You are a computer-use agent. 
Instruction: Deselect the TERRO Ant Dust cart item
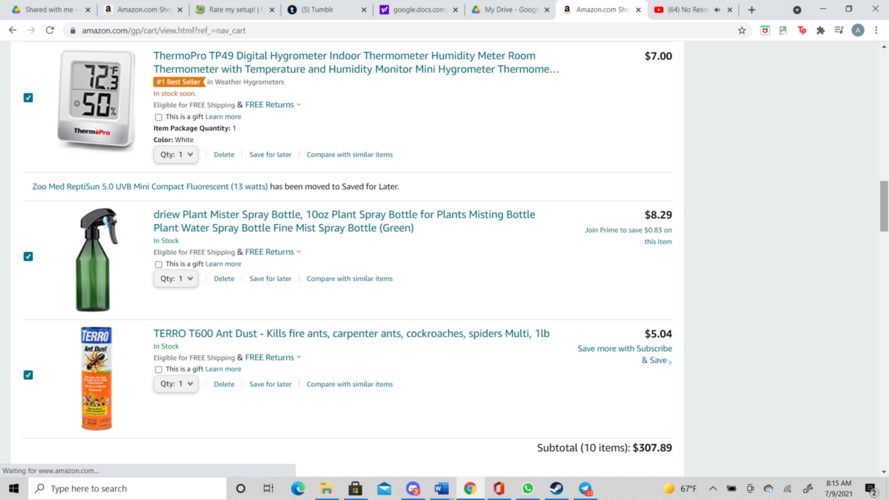click(28, 375)
